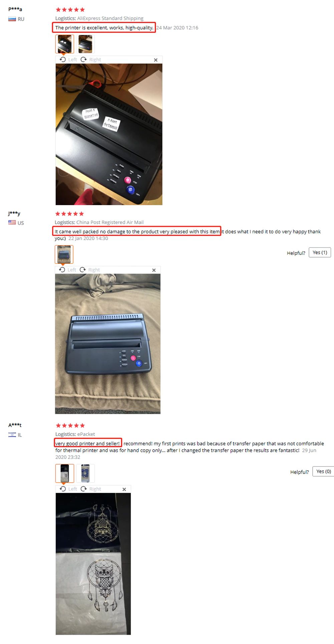This screenshot has width=334, height=644.
Task: Mark J***y's review helpful with Yes (1)
Action: pyautogui.click(x=320, y=253)
